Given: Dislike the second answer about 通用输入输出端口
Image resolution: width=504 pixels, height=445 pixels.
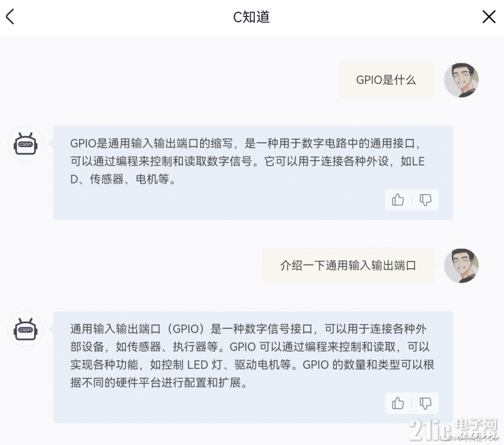Looking at the screenshot, I should click(425, 403).
